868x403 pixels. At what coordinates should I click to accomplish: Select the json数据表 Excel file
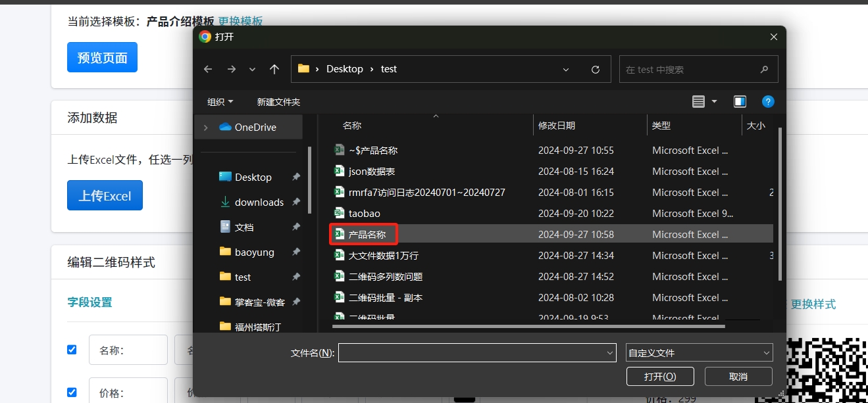click(x=371, y=172)
